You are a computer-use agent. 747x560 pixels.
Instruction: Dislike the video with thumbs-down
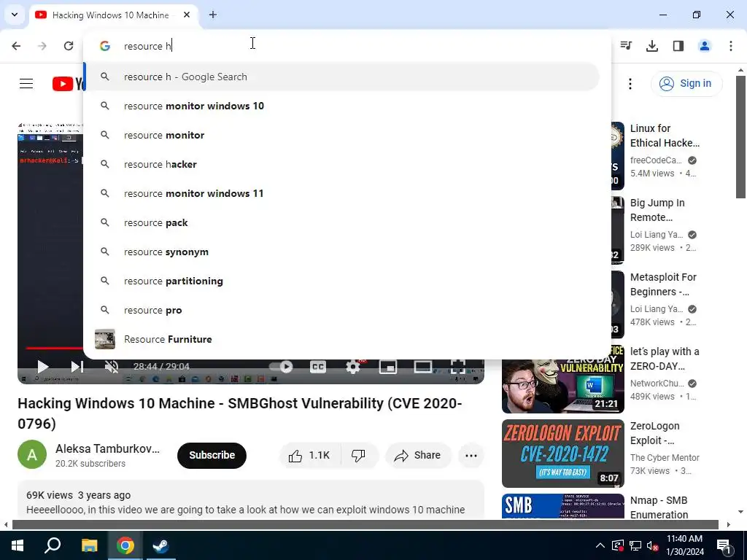[359, 456]
